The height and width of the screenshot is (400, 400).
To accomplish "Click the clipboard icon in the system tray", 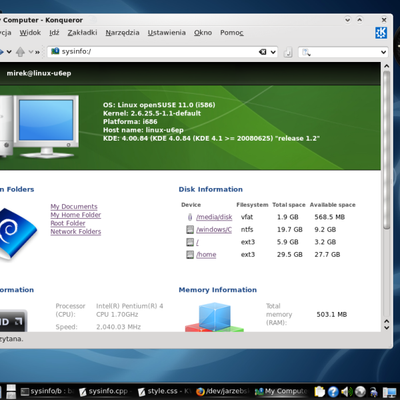I will [319, 391].
